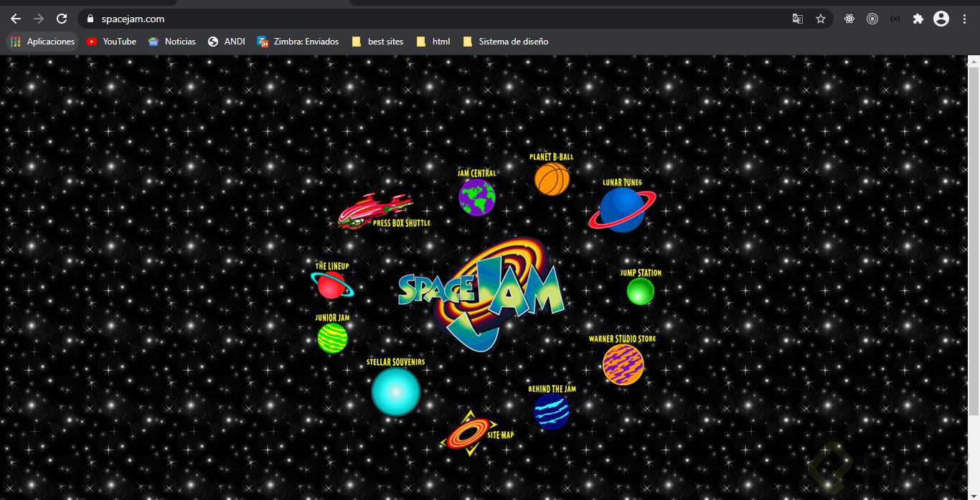Open the Stellar Souvenirs cyan planet
This screenshot has height=500, width=980.
click(x=395, y=392)
